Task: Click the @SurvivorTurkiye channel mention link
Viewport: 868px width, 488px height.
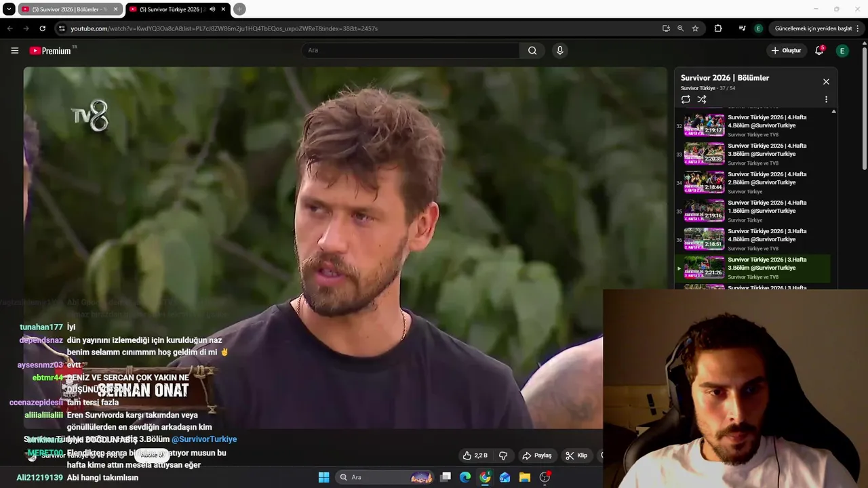Action: coord(204,439)
